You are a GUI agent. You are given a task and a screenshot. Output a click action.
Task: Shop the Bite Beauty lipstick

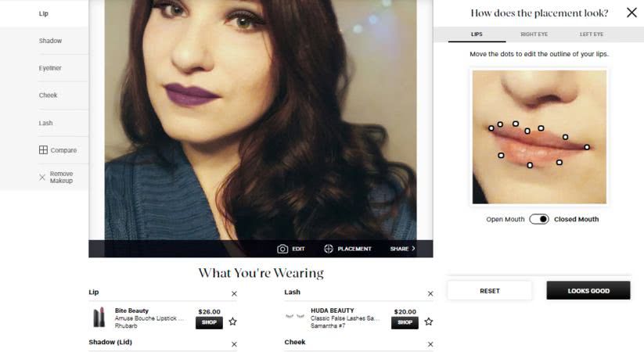click(x=209, y=322)
